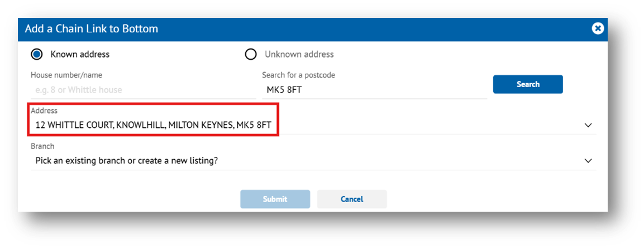Click the House number/name field label
The width and height of the screenshot is (644, 248).
point(66,75)
